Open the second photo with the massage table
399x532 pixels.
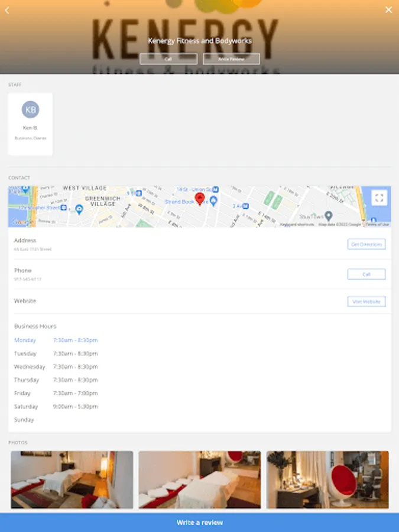[200, 480]
